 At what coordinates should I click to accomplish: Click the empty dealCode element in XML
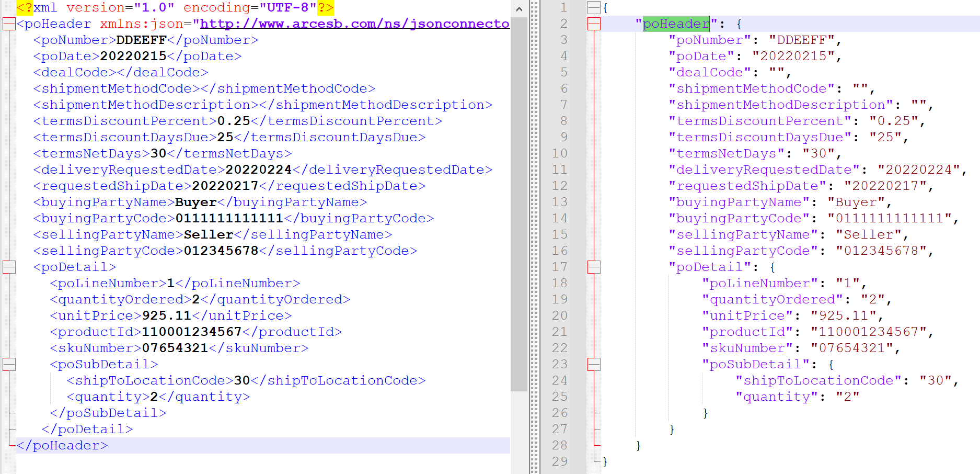coord(121,73)
